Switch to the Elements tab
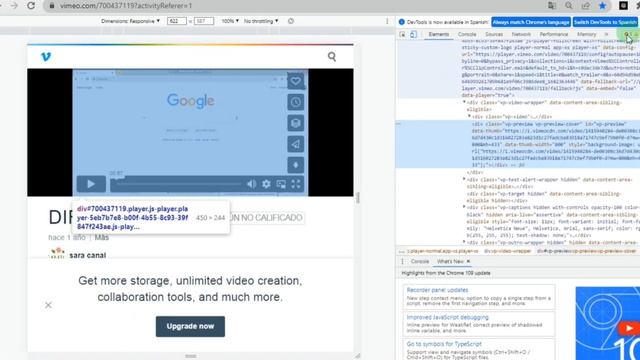This screenshot has width=640, height=360. (x=439, y=34)
